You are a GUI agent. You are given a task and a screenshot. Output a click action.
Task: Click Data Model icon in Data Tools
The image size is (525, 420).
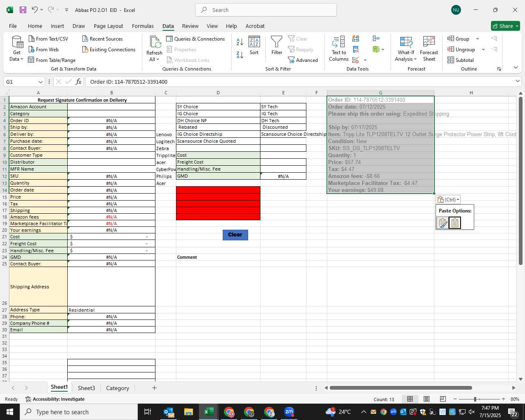[376, 49]
